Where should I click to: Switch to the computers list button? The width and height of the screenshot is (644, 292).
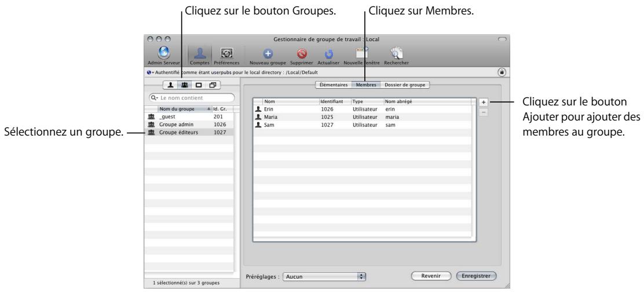click(198, 85)
